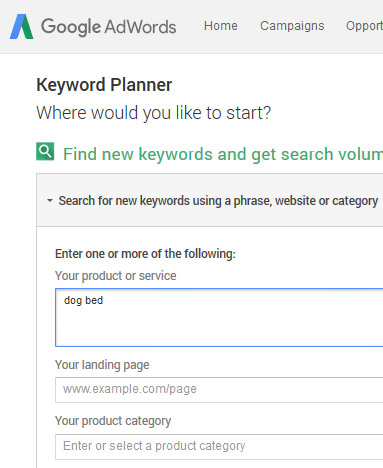Focus the product or service text box
This screenshot has width=383, height=468.
point(219,318)
